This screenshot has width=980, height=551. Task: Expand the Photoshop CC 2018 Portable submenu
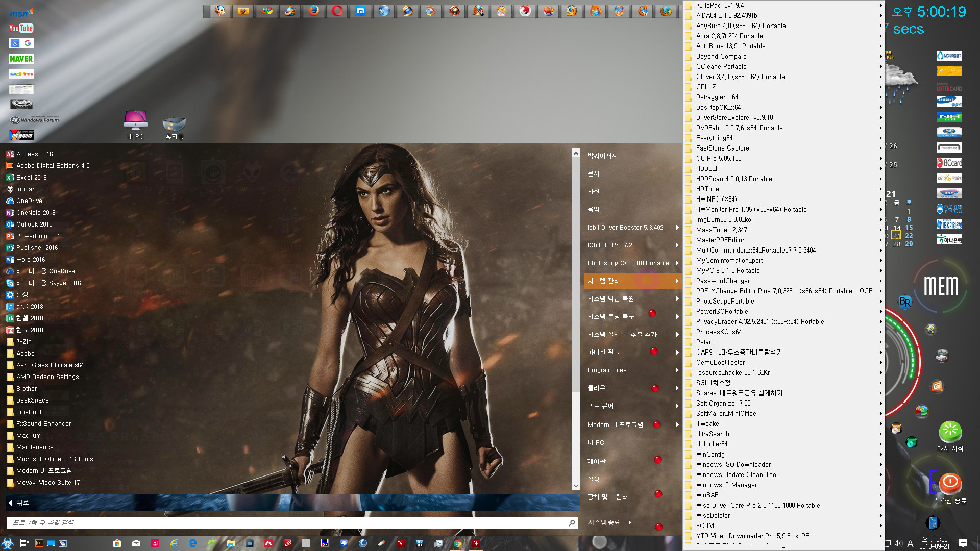tap(633, 263)
